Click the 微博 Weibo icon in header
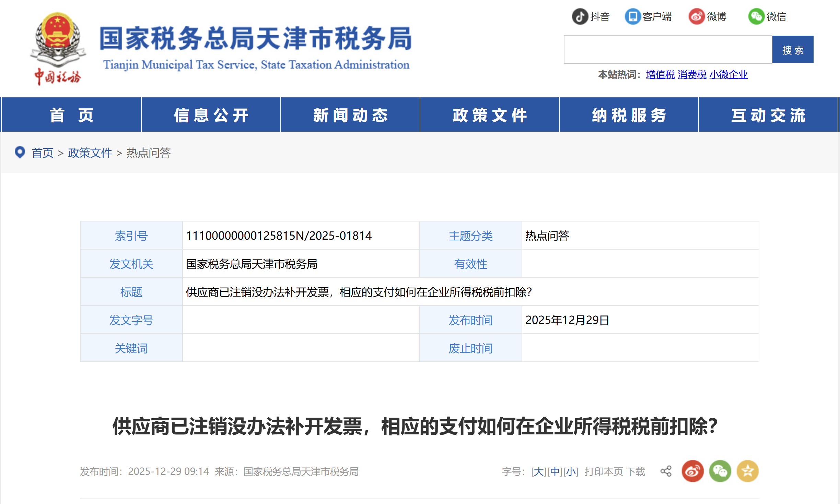The width and height of the screenshot is (840, 504). [x=696, y=16]
